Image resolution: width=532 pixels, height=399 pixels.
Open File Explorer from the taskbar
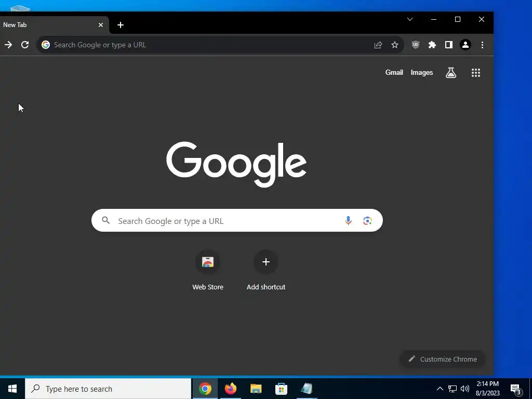tap(256, 389)
